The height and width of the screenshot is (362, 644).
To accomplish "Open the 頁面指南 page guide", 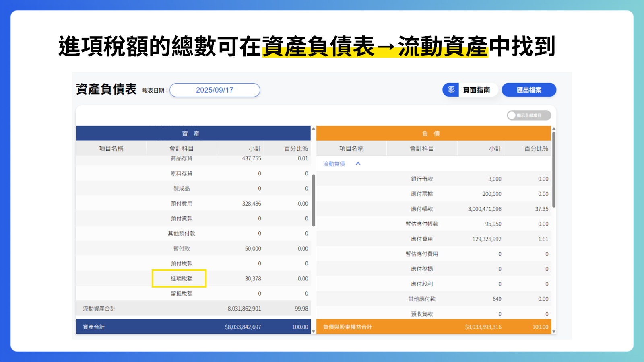I will (476, 90).
